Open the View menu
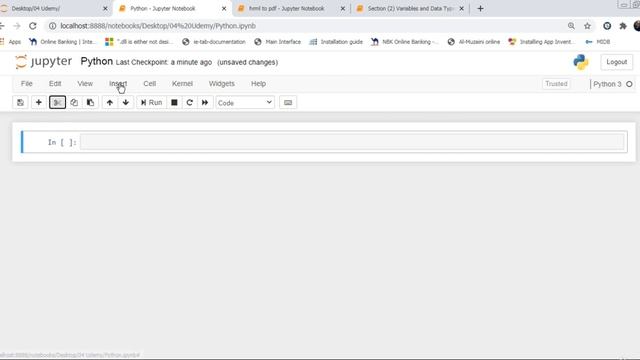This screenshot has height=360, width=640. click(x=85, y=84)
